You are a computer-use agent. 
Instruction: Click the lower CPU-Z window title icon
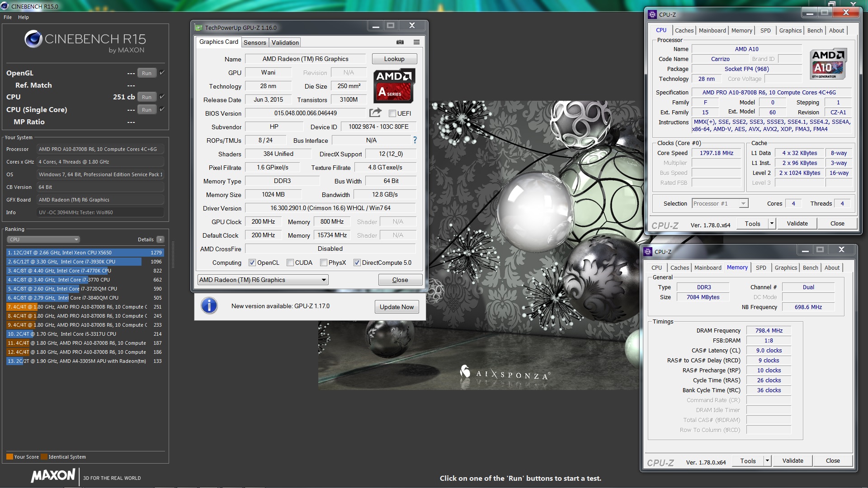pyautogui.click(x=648, y=252)
